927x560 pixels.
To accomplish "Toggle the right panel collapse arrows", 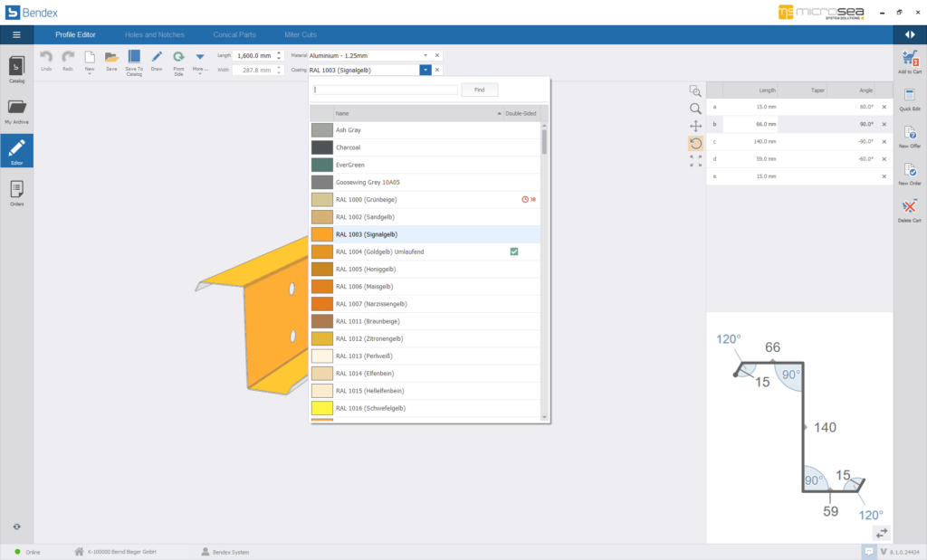I will (910, 34).
